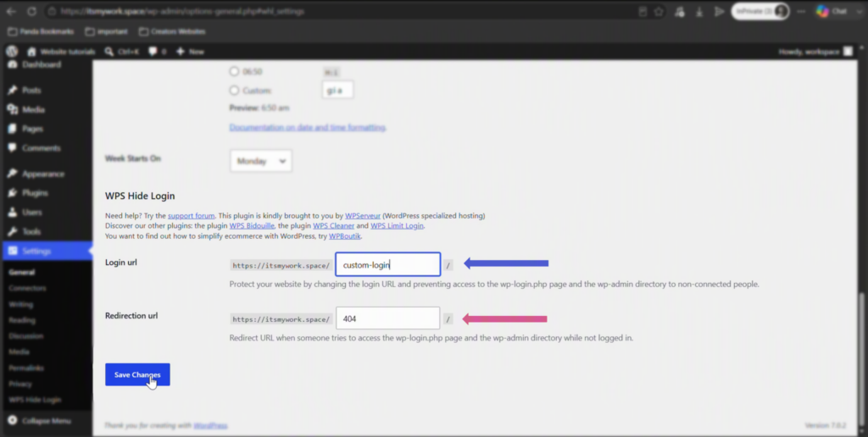Image resolution: width=868 pixels, height=437 pixels.
Task: Click the paper-plane share icon in toolbar
Action: (x=719, y=11)
